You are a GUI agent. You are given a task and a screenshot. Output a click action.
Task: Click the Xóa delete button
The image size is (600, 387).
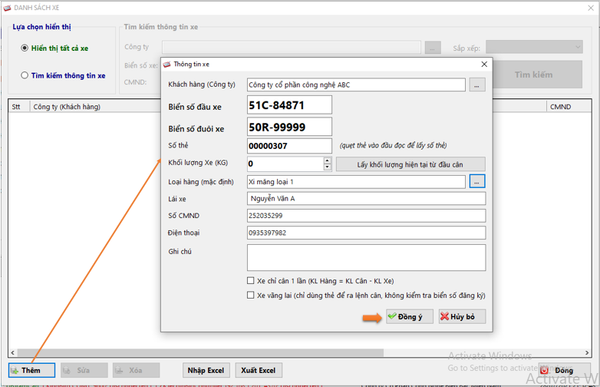coord(136,370)
